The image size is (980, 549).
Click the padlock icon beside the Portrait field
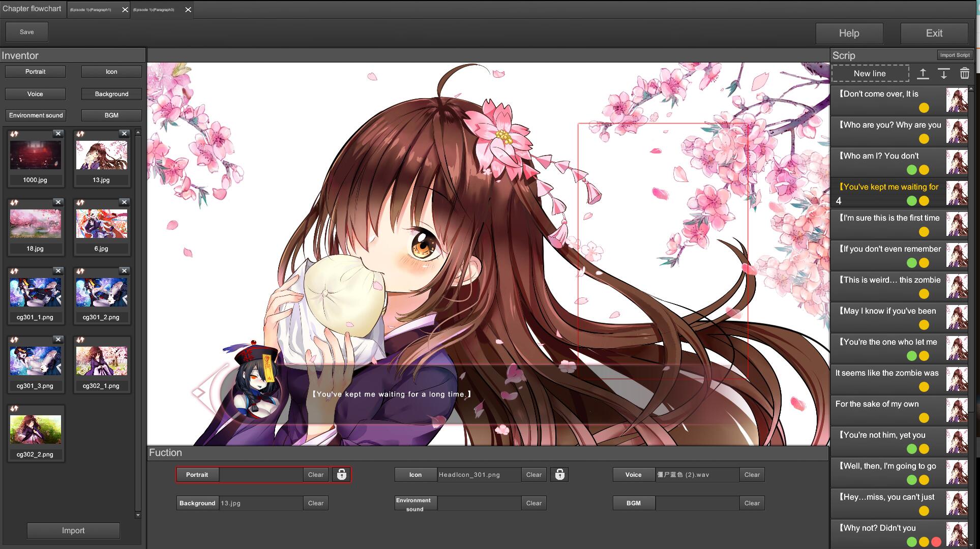coord(341,474)
